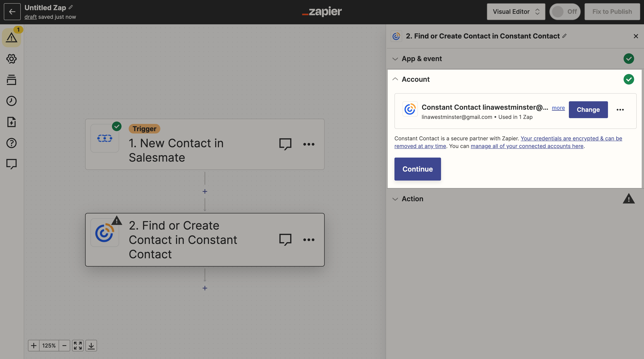644x359 pixels.
Task: Click the more link for account name
Action: tap(558, 108)
